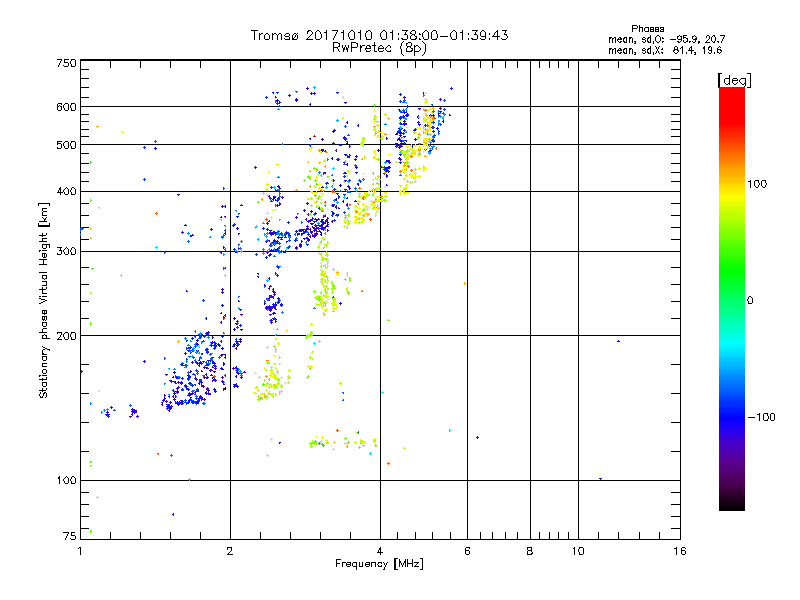Image resolution: width=800 pixels, height=600 pixels.
Task: Click the x-axis '2' tick label
Action: coord(230,551)
